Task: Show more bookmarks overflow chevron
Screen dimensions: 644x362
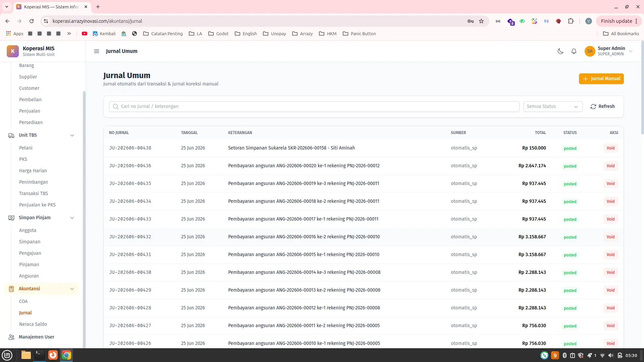Action: (69, 34)
